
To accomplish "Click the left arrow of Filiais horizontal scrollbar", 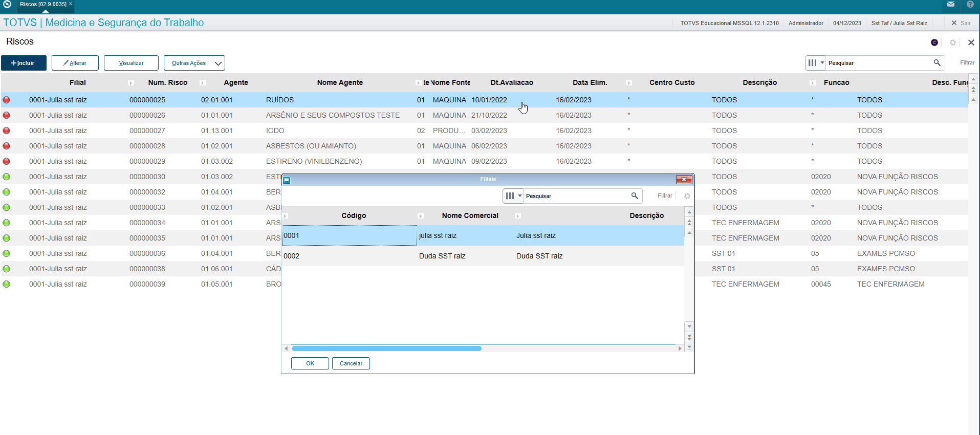I will coord(286,349).
